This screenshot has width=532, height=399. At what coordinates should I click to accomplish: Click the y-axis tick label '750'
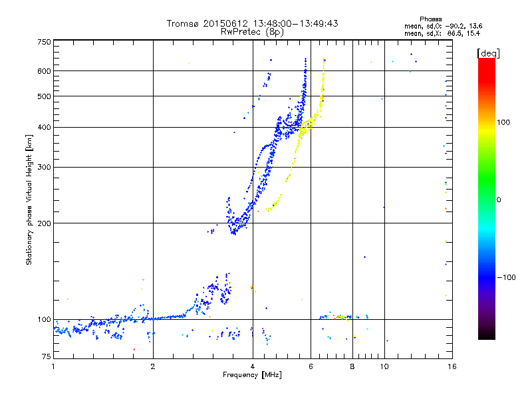44,42
